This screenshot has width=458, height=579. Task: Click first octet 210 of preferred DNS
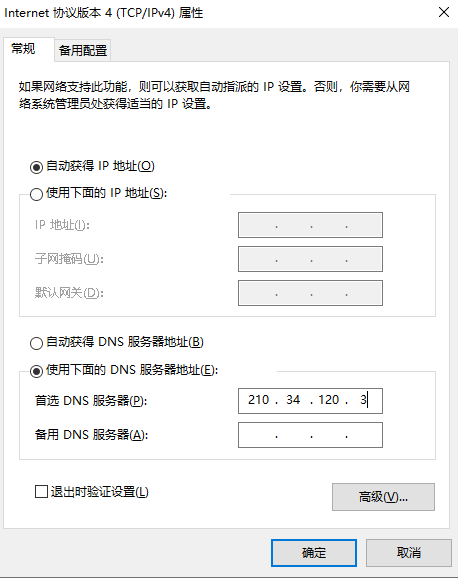259,400
